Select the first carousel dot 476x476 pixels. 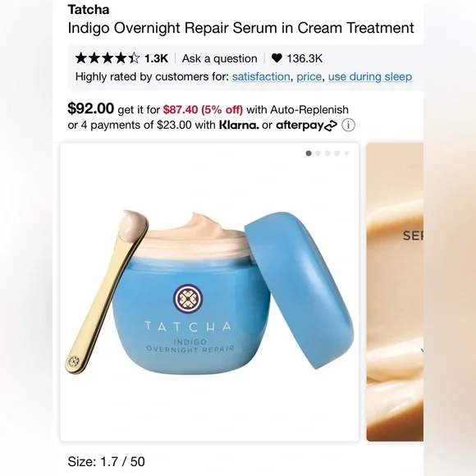(x=309, y=153)
